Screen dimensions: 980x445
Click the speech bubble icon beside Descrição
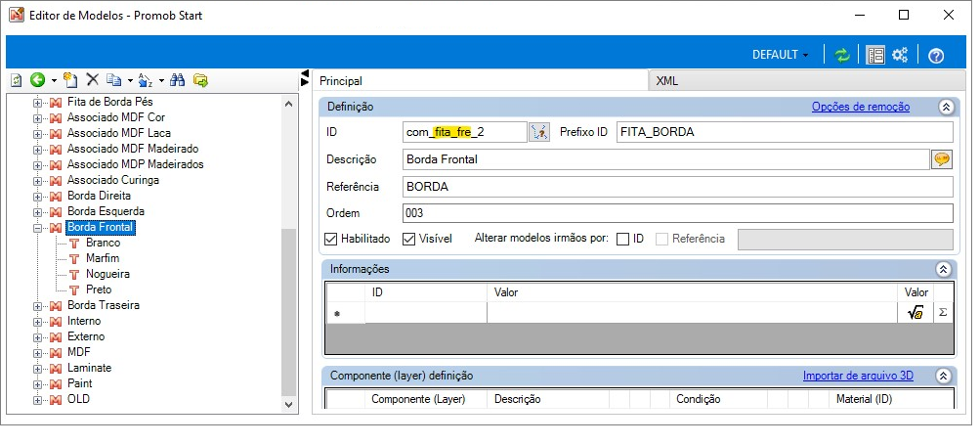[x=942, y=159]
